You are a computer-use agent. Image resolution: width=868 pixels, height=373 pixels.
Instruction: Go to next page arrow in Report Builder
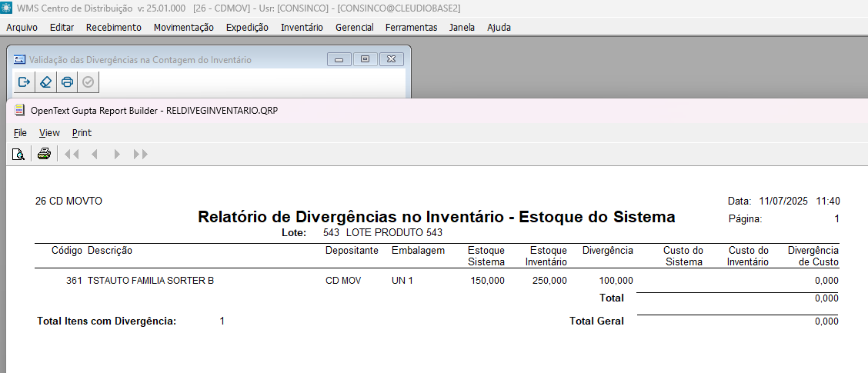117,155
